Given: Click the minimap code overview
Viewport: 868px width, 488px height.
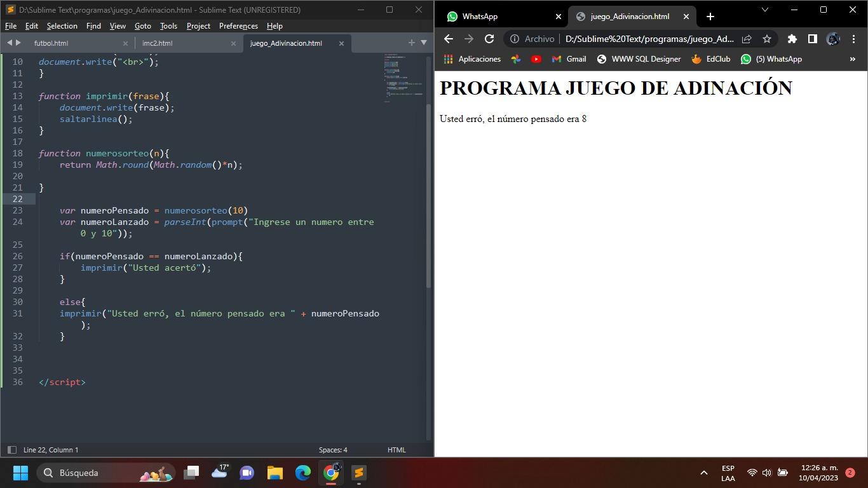Looking at the screenshot, I should [403, 78].
